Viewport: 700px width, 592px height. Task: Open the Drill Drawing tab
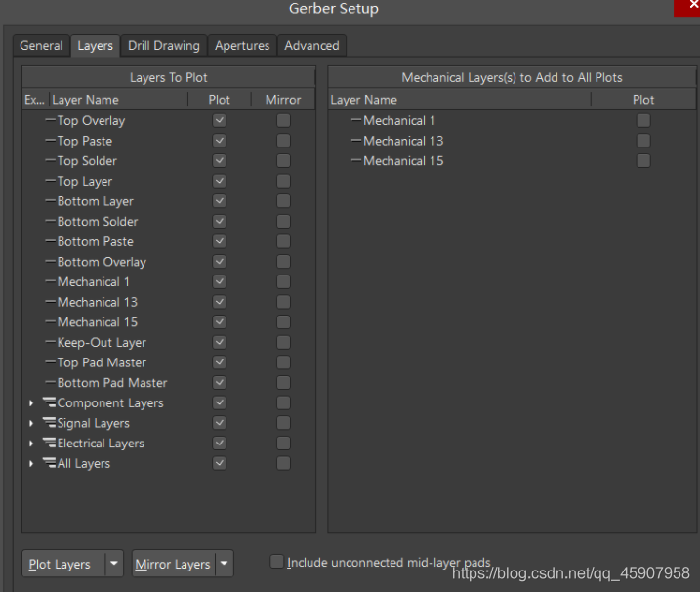point(164,46)
